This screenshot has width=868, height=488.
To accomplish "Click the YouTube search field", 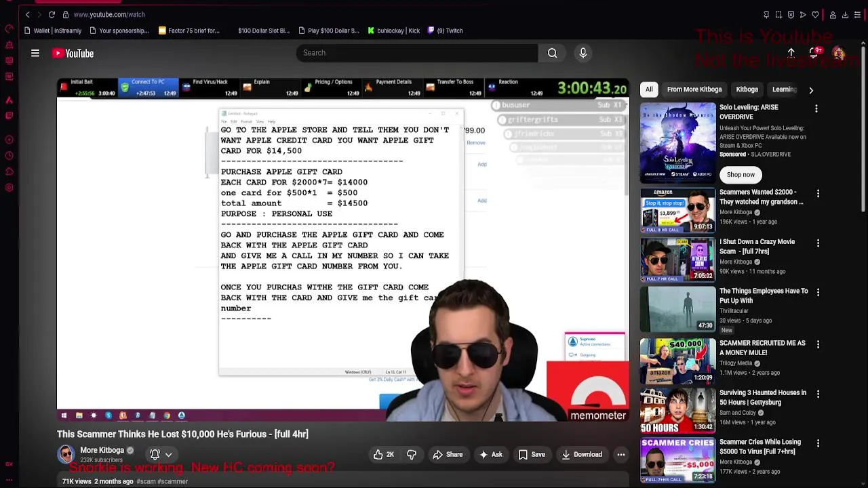I will click(417, 53).
